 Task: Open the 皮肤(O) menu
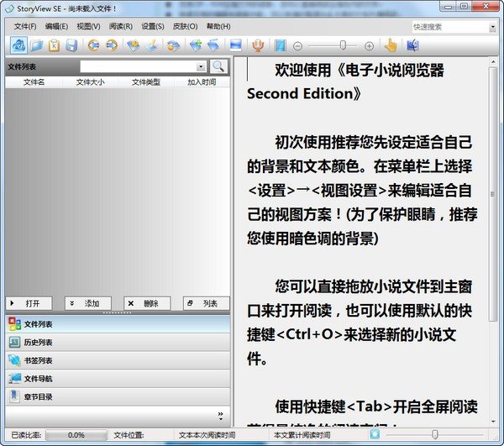tap(185, 26)
